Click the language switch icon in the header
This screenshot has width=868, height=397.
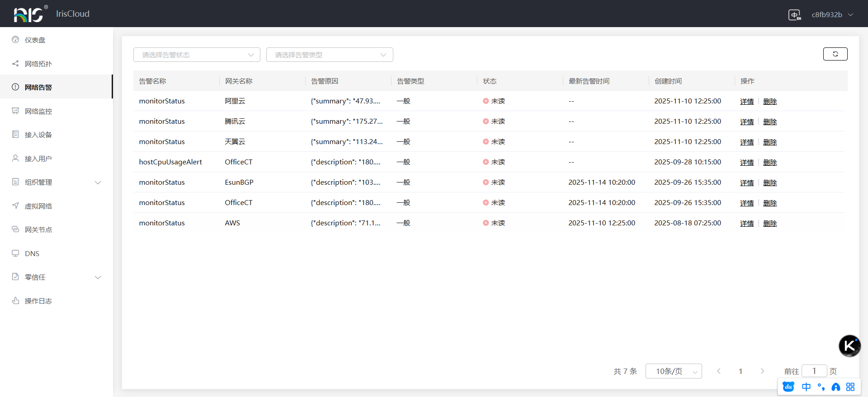coord(794,15)
